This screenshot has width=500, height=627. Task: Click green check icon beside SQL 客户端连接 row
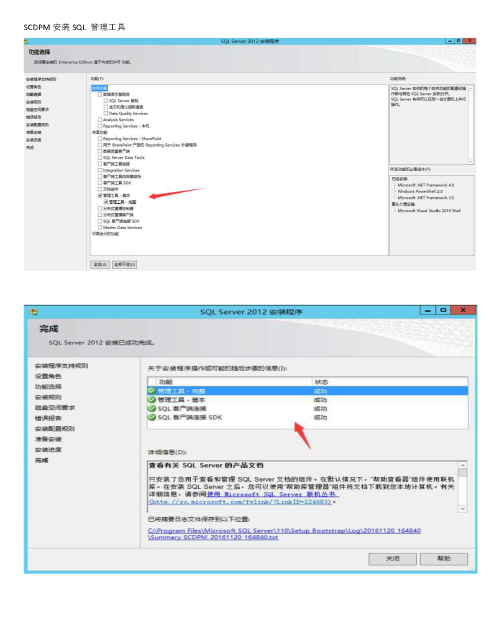[x=152, y=408]
